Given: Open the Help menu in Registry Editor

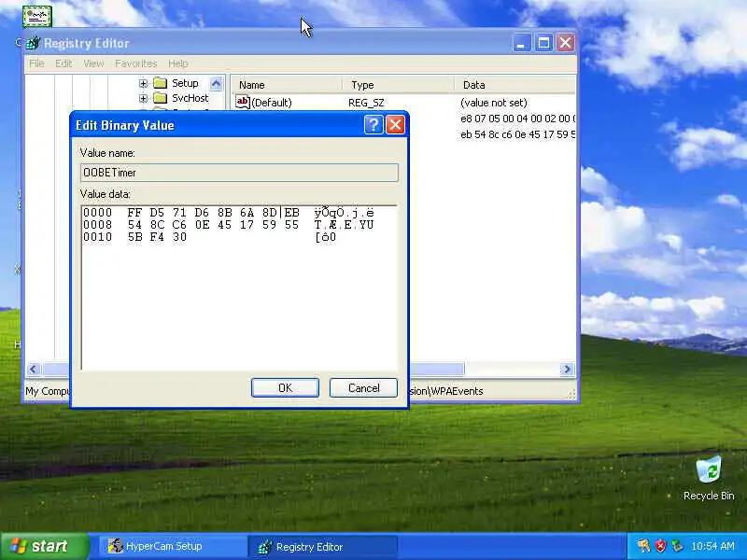Looking at the screenshot, I should click(178, 63).
